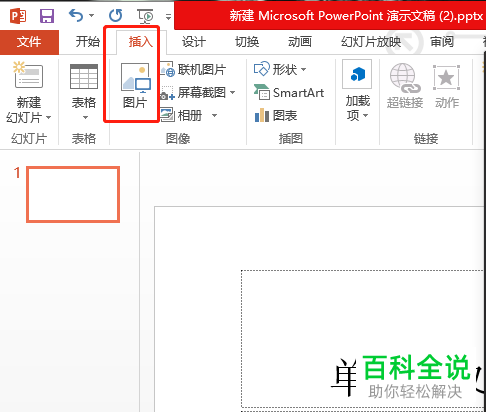Click the 超链接 hyperlink icon
The width and height of the screenshot is (486, 412).
point(405,77)
